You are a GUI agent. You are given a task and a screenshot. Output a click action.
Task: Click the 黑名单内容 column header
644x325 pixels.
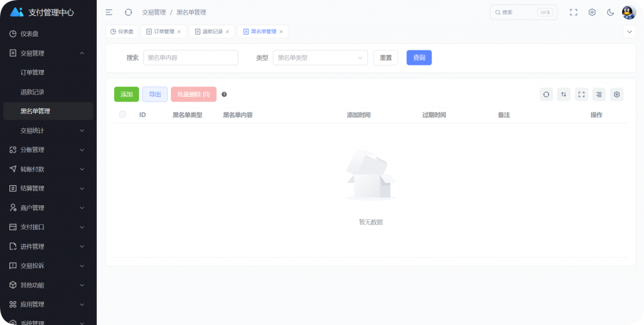[x=238, y=115]
